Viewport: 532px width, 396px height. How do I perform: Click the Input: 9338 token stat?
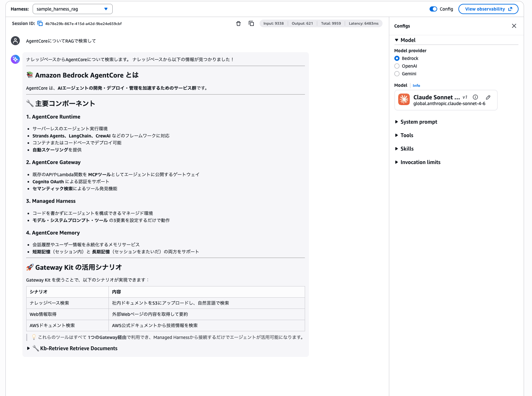click(273, 23)
